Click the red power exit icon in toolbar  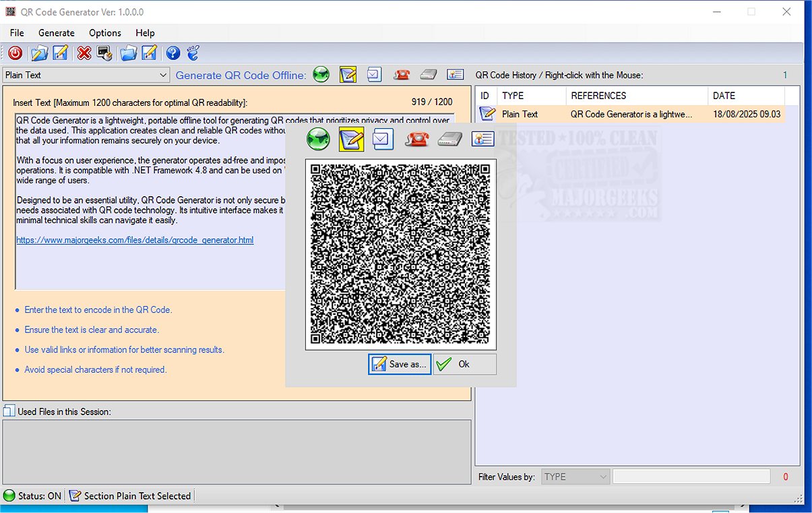pos(15,53)
